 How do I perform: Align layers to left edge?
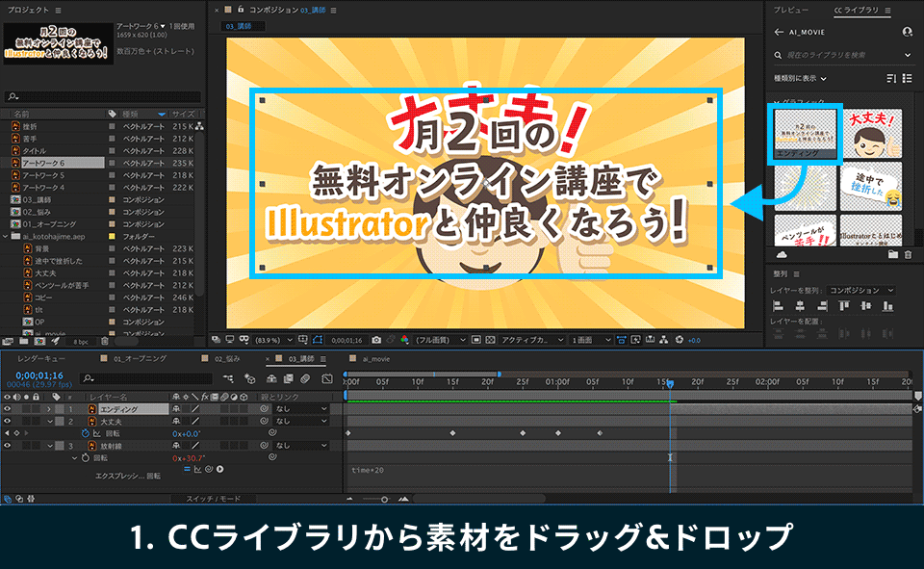click(778, 305)
